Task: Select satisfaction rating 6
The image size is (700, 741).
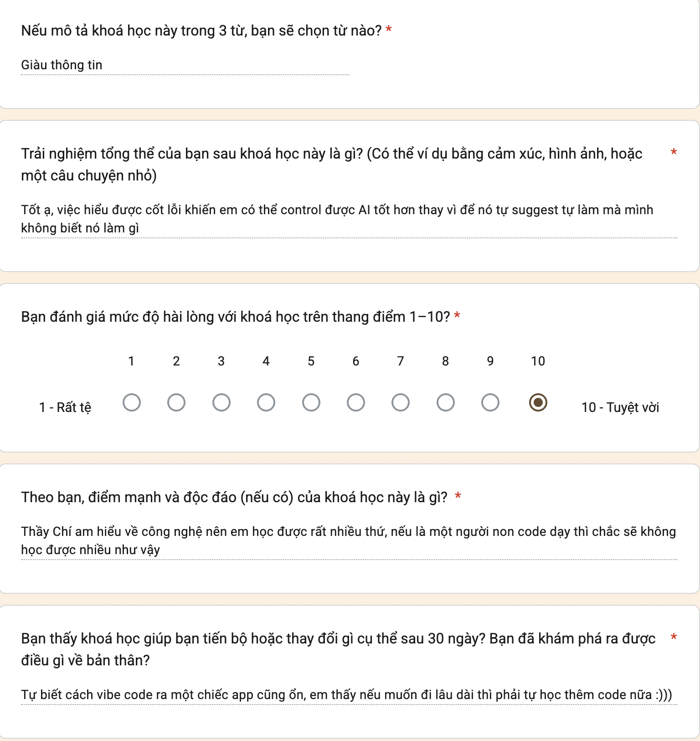Action: pos(356,402)
